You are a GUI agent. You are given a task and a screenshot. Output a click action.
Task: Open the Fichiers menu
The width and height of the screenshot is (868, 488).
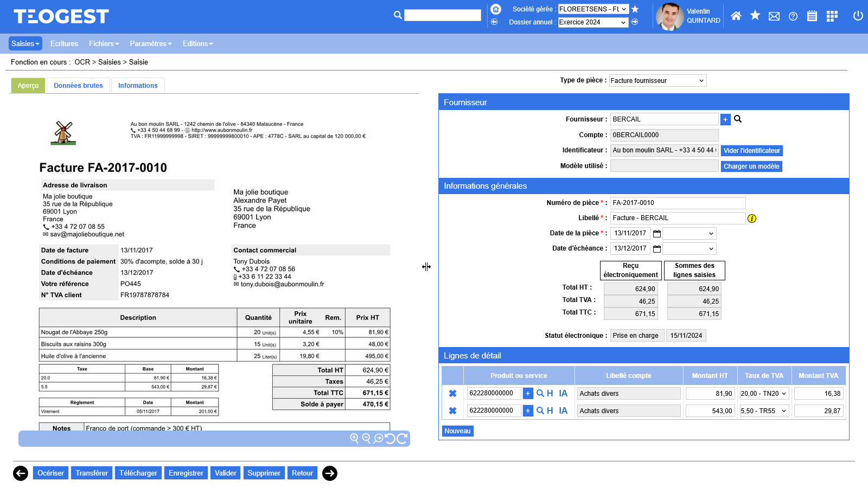tap(104, 44)
